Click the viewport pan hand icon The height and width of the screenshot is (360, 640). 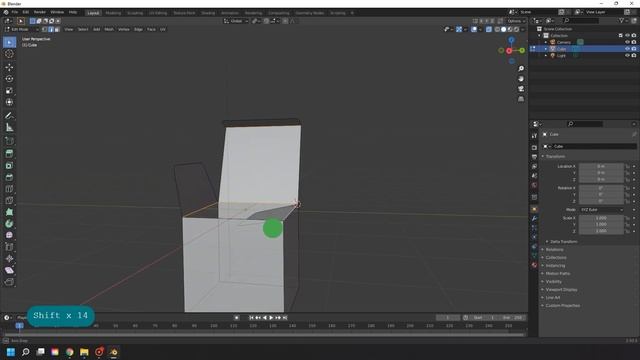[x=521, y=79]
